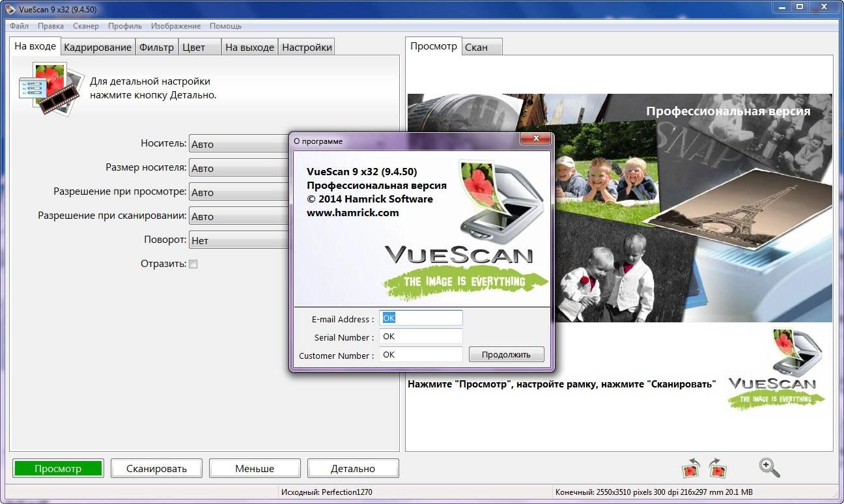The image size is (844, 504).
Task: Switch to the Настройки tab
Action: pyautogui.click(x=307, y=47)
